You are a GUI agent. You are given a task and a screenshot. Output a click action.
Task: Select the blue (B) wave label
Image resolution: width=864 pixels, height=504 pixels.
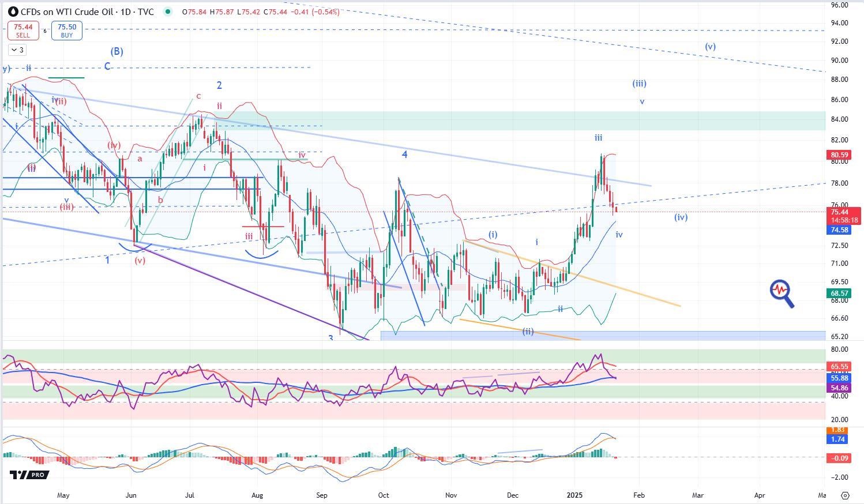(x=117, y=51)
